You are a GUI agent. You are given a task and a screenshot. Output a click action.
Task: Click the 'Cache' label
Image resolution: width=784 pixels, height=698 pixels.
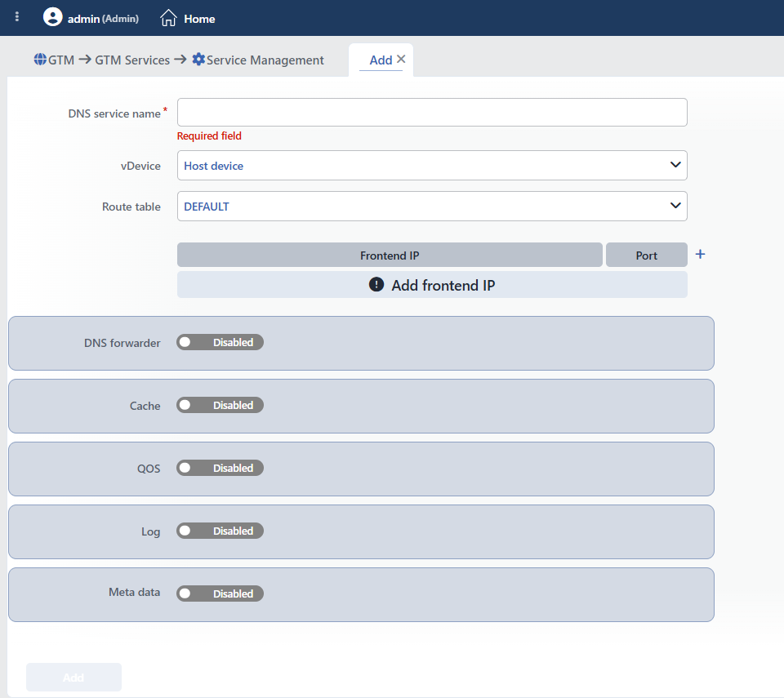coord(145,406)
